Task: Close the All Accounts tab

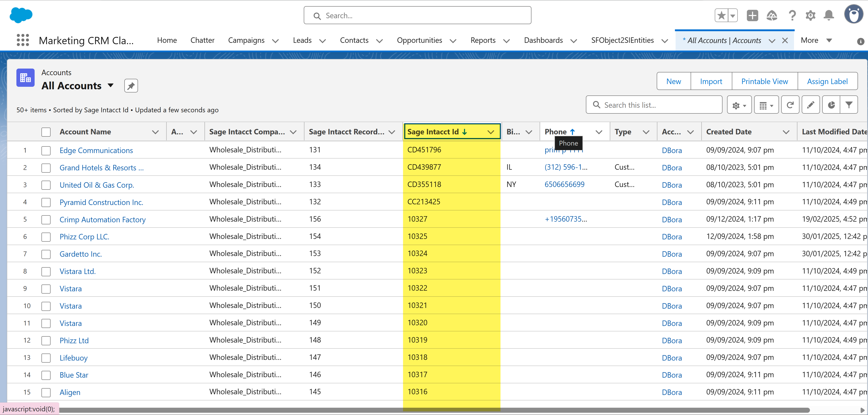Action: [x=785, y=41]
